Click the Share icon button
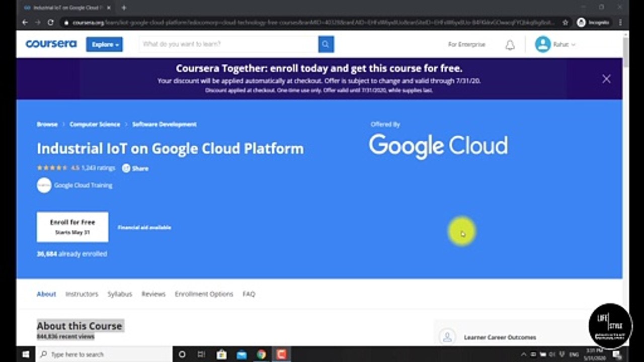This screenshot has height=362, width=644. (x=126, y=168)
